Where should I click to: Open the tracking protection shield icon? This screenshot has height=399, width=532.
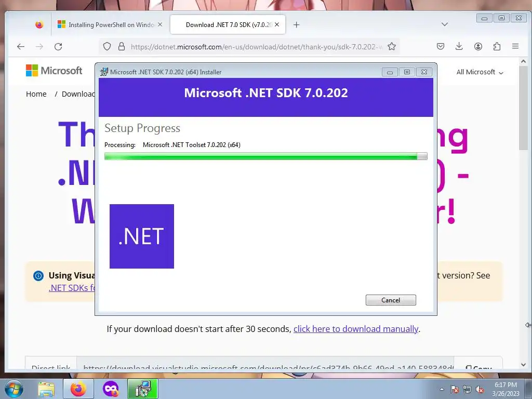click(x=107, y=46)
